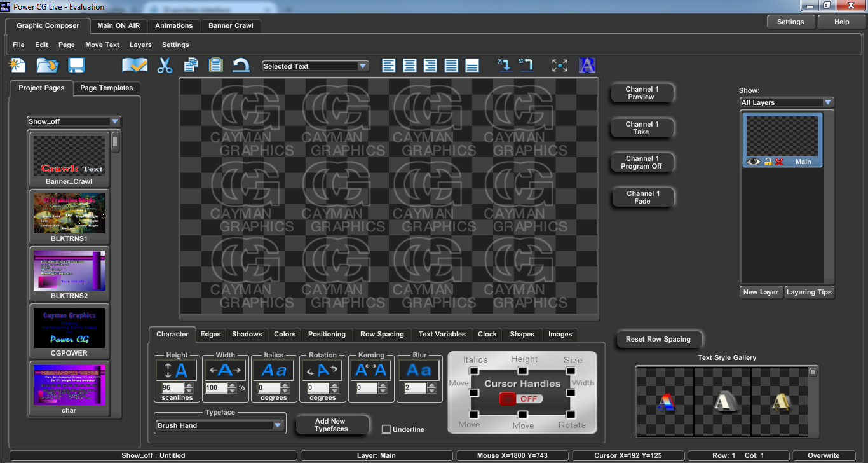Click the project pages list scrollbar
The height and width of the screenshot is (463, 868).
115,142
